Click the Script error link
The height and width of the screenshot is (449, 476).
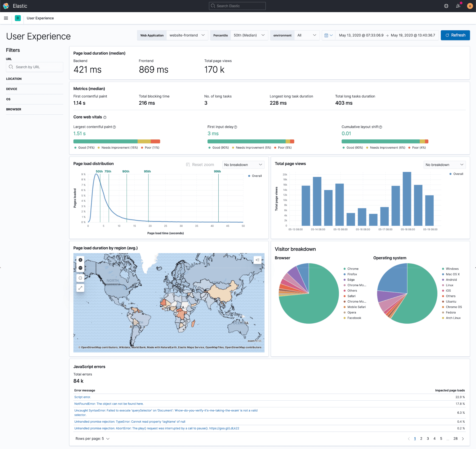click(83, 397)
